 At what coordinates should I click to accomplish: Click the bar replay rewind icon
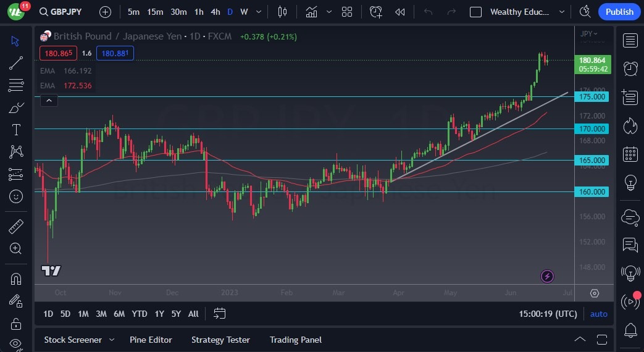400,12
